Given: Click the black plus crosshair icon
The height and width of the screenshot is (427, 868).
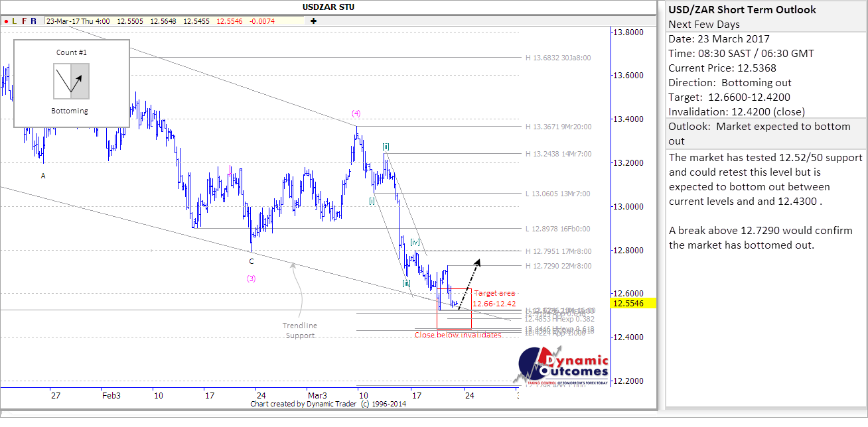Looking at the screenshot, I should point(313,21).
